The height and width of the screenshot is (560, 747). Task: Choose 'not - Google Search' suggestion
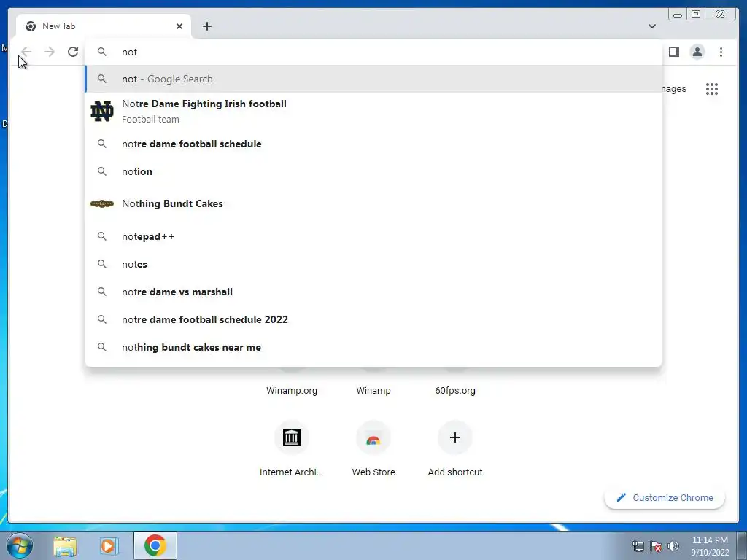point(373,79)
